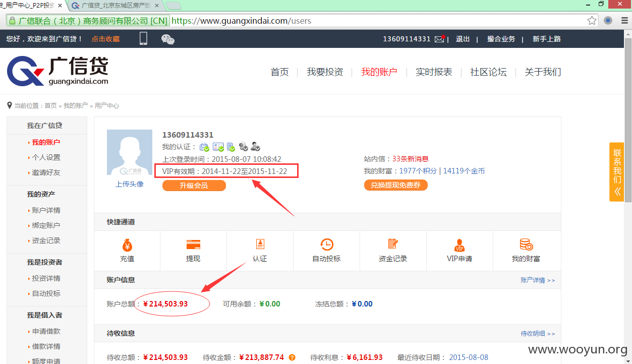This screenshot has height=364, width=632.
Task: Select 我的账户 in main navigation
Action: pos(379,72)
